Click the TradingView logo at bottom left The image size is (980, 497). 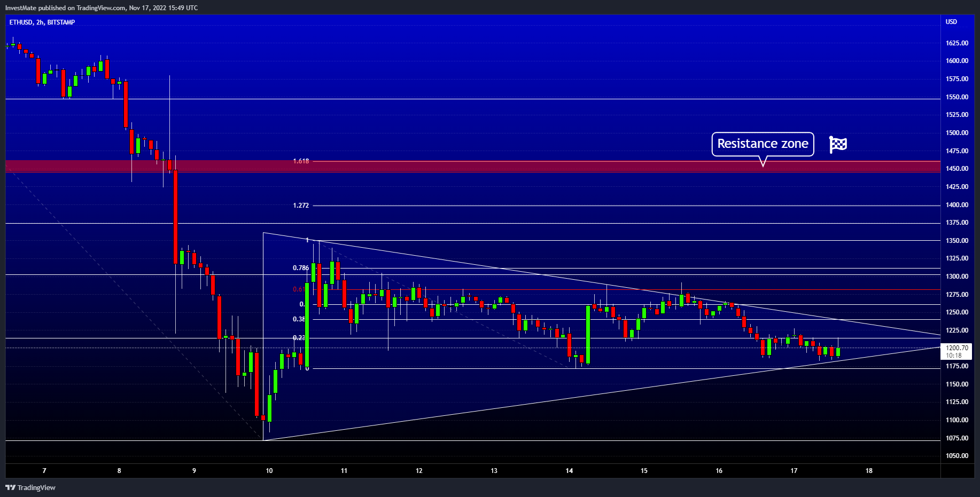click(x=30, y=487)
